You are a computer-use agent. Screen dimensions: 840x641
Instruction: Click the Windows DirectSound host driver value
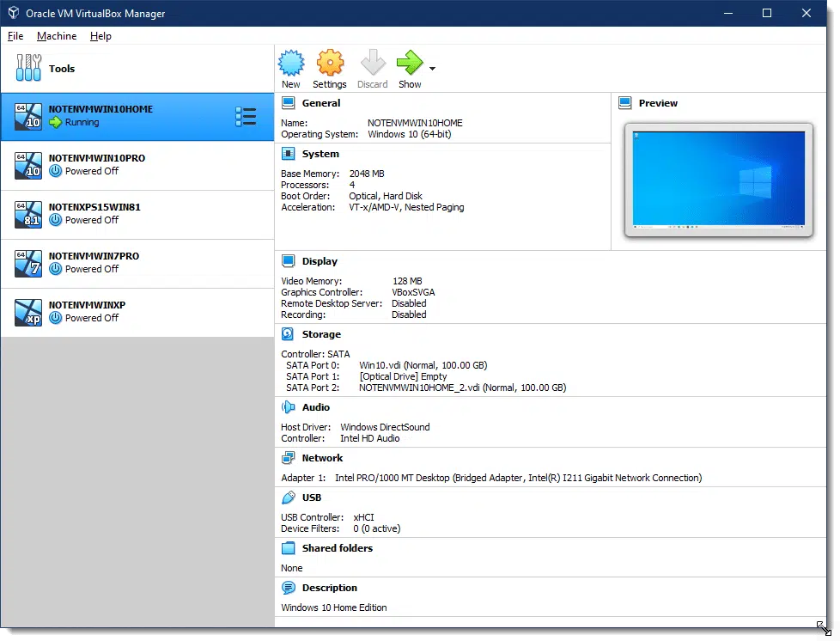385,427
